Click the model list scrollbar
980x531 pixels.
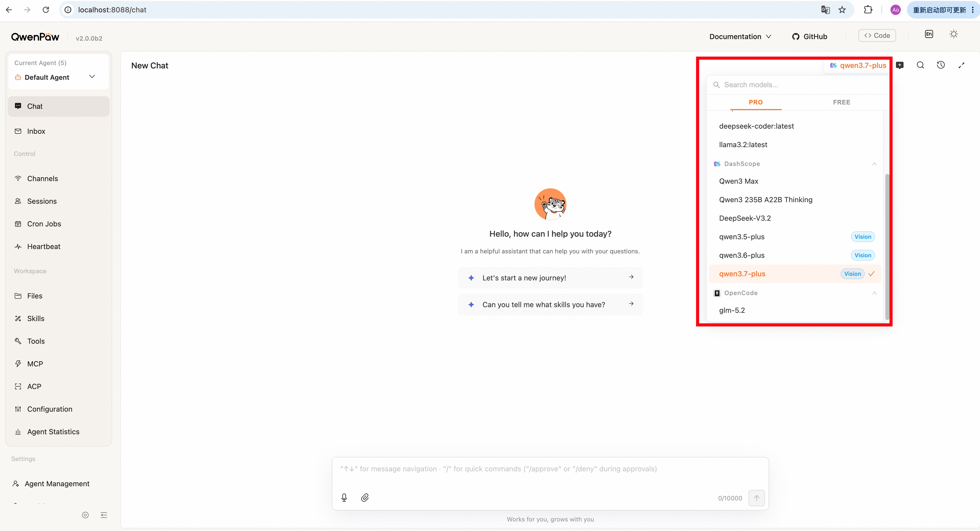point(887,246)
